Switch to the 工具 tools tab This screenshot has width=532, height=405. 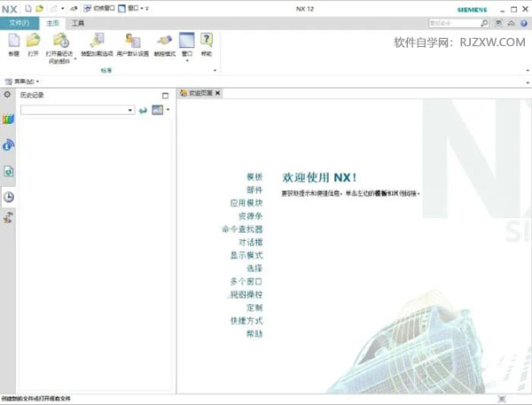pos(78,23)
